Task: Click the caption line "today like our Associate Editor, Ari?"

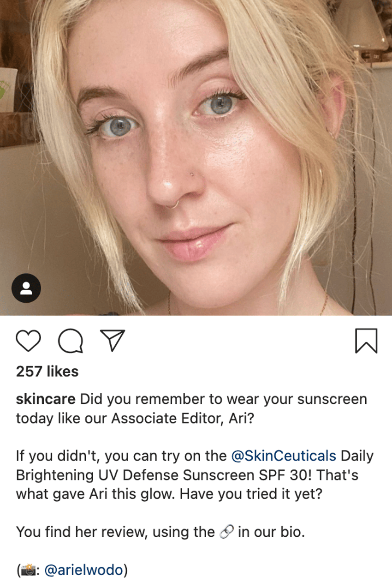Action: coord(135,419)
